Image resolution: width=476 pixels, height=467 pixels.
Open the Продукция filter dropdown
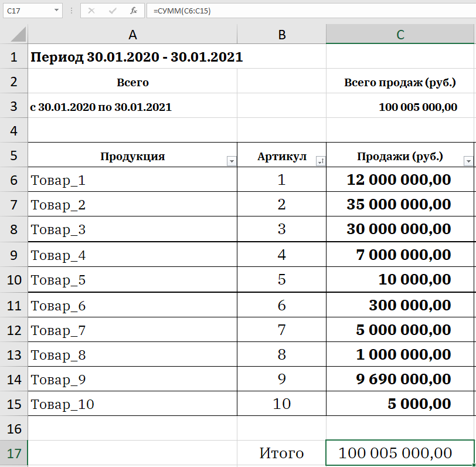[x=231, y=161]
